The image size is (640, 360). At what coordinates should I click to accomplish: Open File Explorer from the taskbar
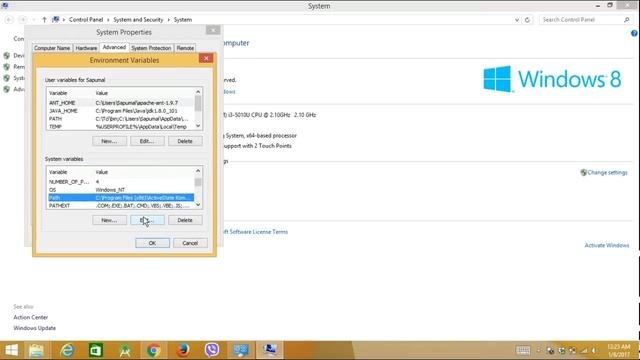(36, 350)
